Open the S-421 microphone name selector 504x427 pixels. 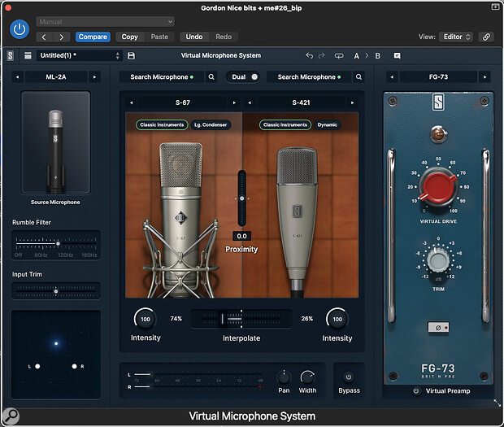(301, 103)
